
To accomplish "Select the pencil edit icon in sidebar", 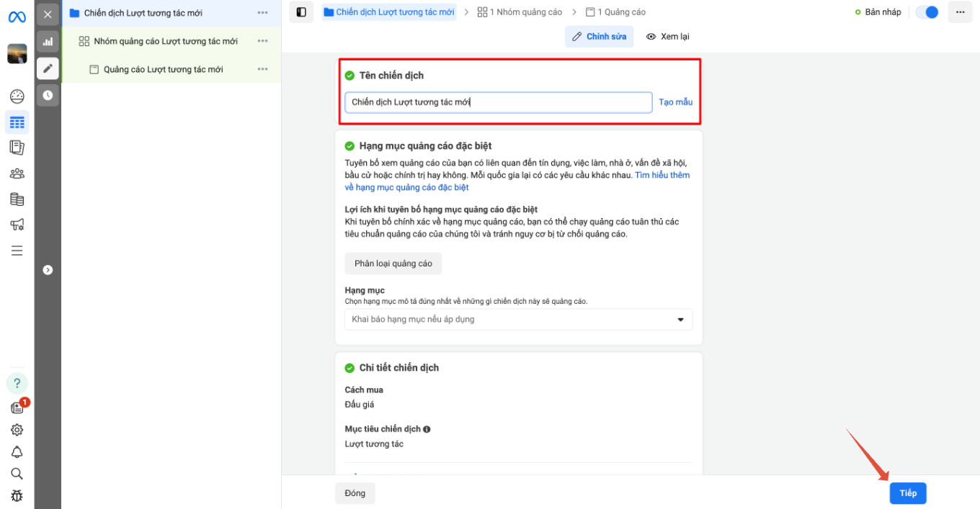I will [x=48, y=68].
